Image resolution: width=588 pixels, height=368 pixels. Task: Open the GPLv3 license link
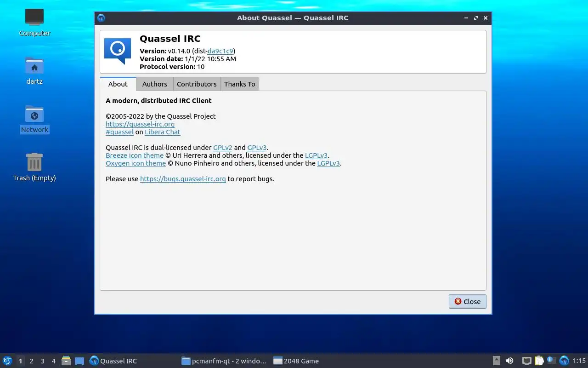coord(257,148)
